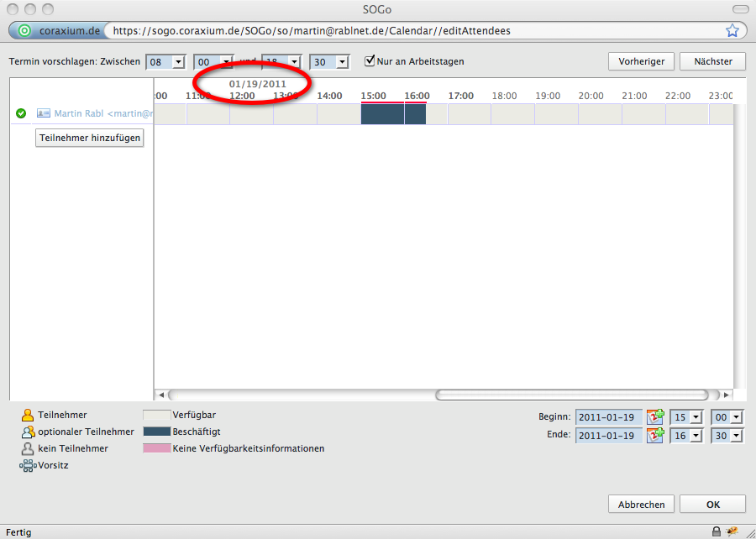
Task: Toggle the Nur an Arbeitstagen checkbox
Action: [x=370, y=61]
